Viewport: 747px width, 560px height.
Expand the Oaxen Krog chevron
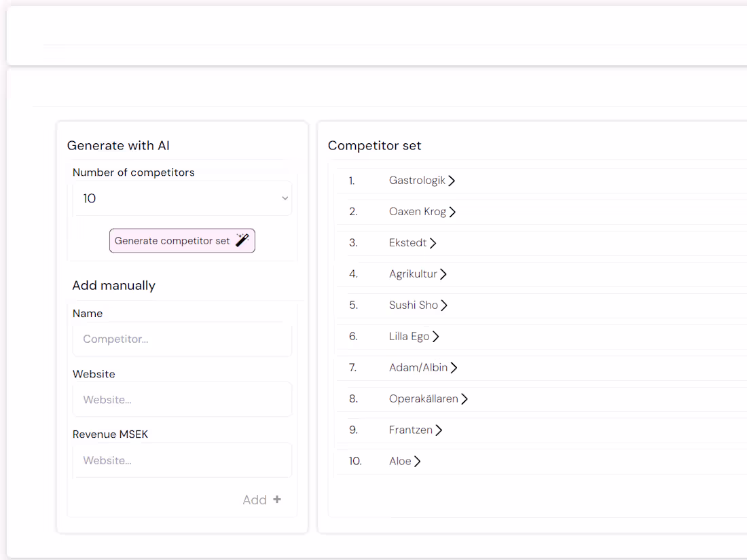coord(452,212)
